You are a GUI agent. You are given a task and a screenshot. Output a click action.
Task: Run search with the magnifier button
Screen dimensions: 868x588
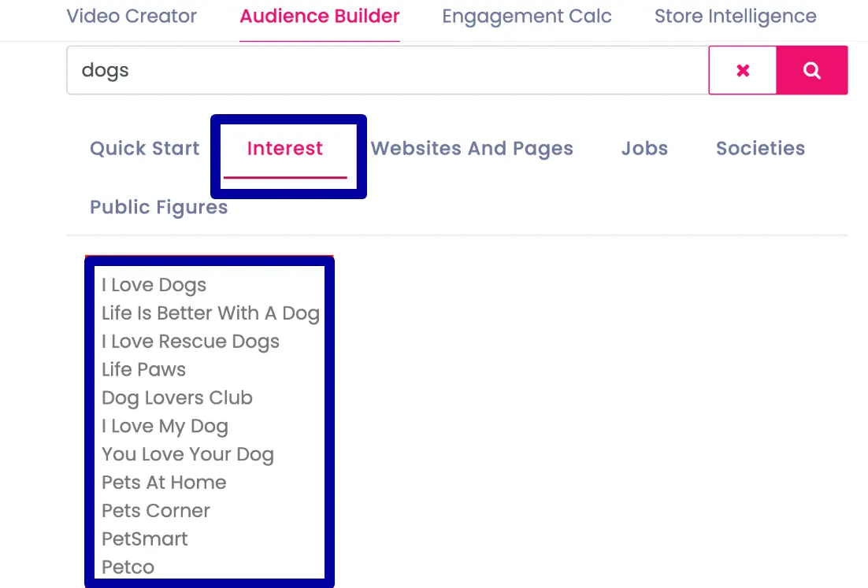[812, 70]
